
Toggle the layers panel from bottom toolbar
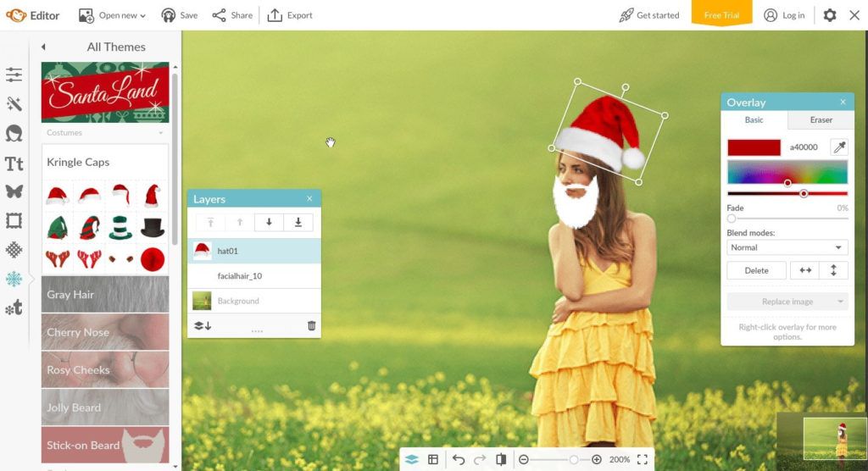click(411, 459)
